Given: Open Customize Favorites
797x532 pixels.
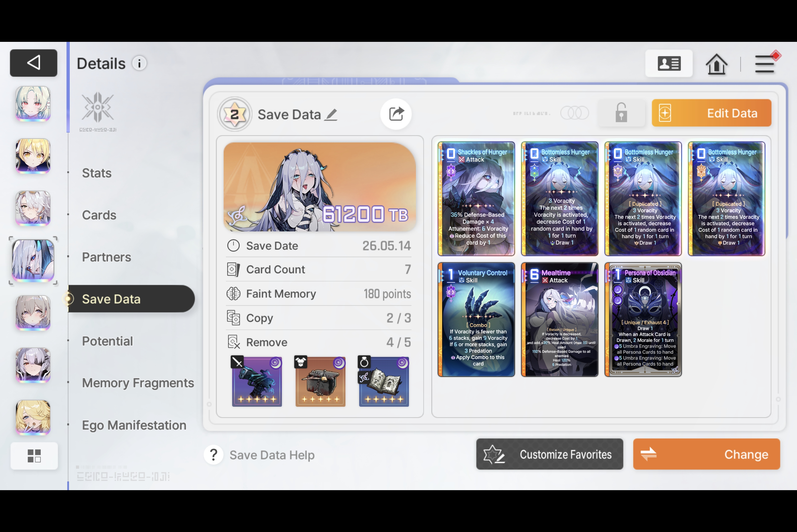Looking at the screenshot, I should [550, 454].
